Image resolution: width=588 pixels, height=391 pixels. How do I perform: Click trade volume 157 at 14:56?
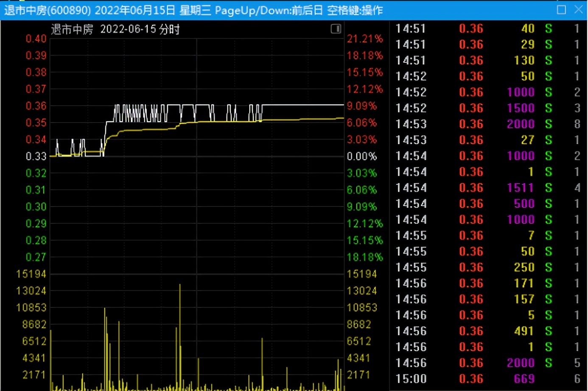524,299
